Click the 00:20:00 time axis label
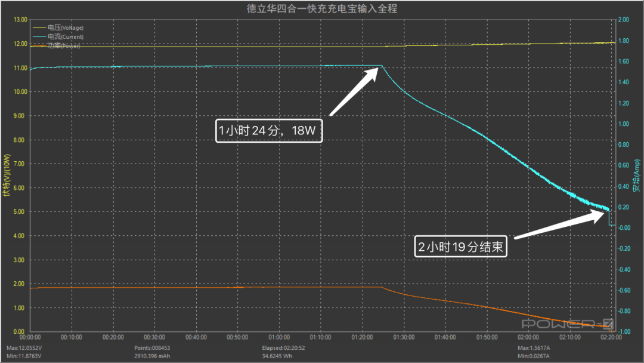The image size is (644, 363). [113, 337]
